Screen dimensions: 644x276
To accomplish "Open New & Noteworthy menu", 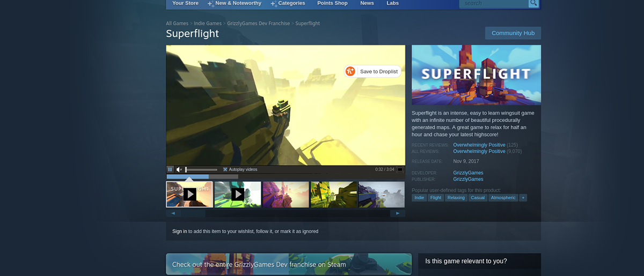I will (x=238, y=3).
